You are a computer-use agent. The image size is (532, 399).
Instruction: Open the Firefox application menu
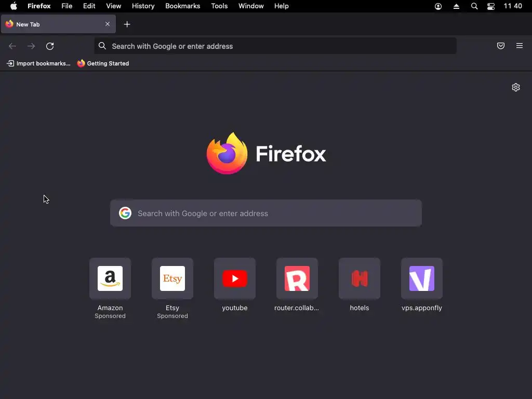[39, 6]
